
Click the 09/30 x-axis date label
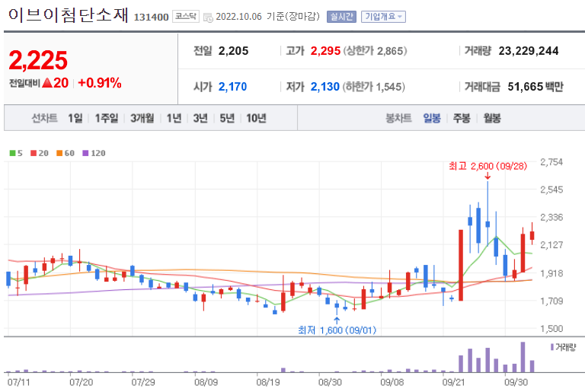click(516, 382)
